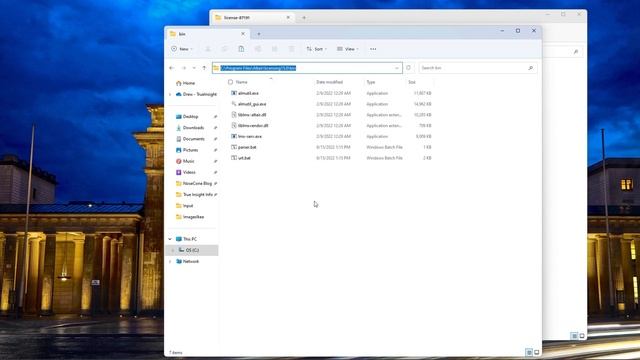Select Network in the navigation pane

click(191, 261)
